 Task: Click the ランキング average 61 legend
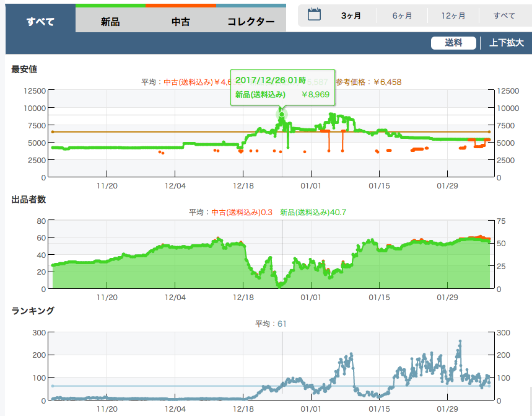[x=271, y=324]
